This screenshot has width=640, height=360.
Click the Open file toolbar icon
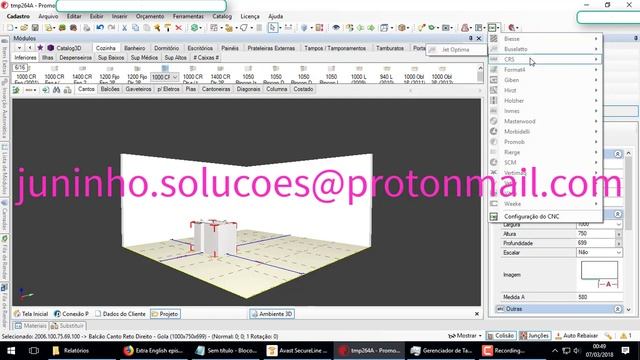[24, 28]
